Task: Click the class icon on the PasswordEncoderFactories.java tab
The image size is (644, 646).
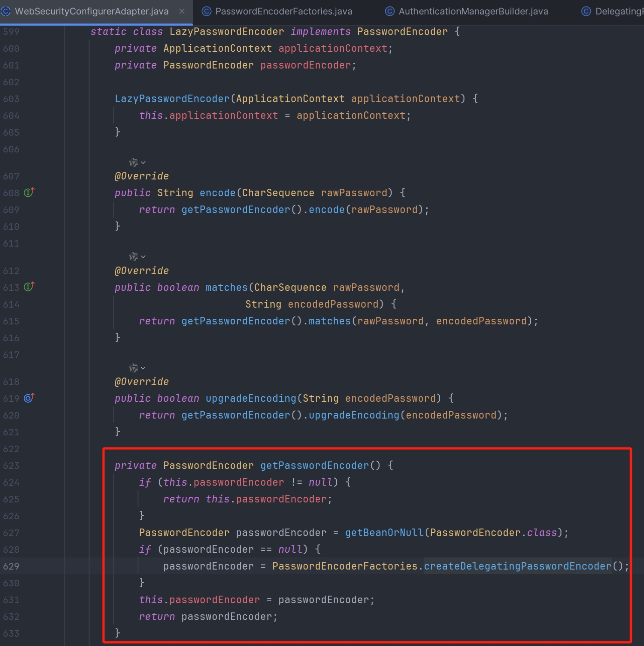Action: 206,11
